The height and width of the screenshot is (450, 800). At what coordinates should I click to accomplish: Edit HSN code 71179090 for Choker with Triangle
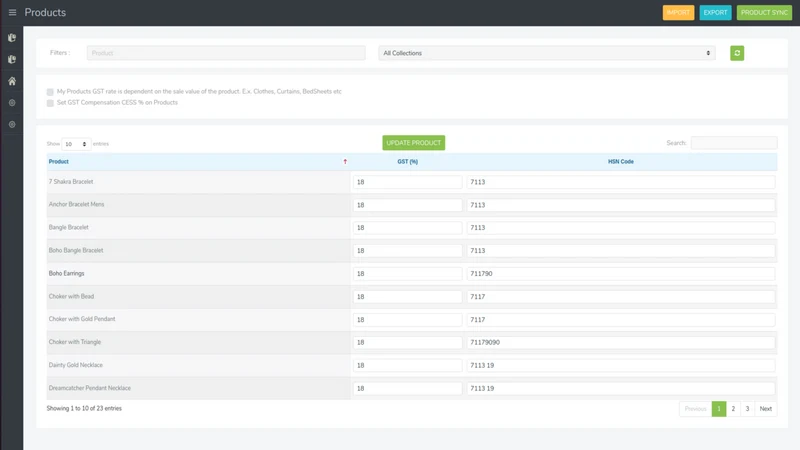coord(620,342)
